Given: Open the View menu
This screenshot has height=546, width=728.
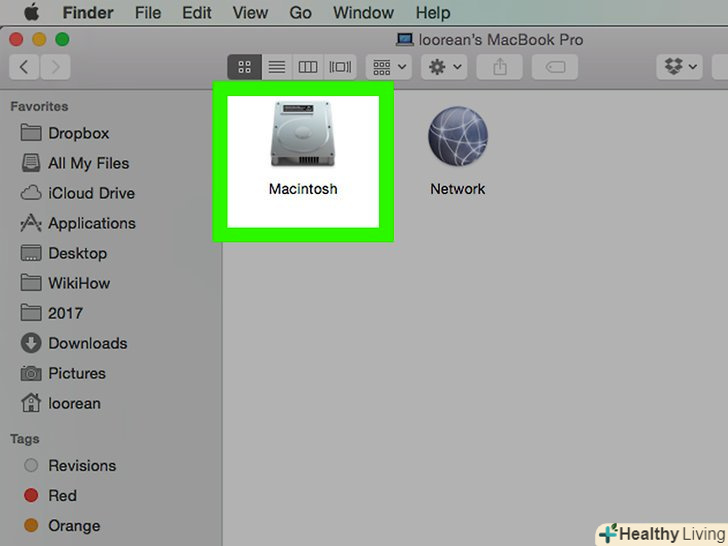Looking at the screenshot, I should [x=250, y=13].
